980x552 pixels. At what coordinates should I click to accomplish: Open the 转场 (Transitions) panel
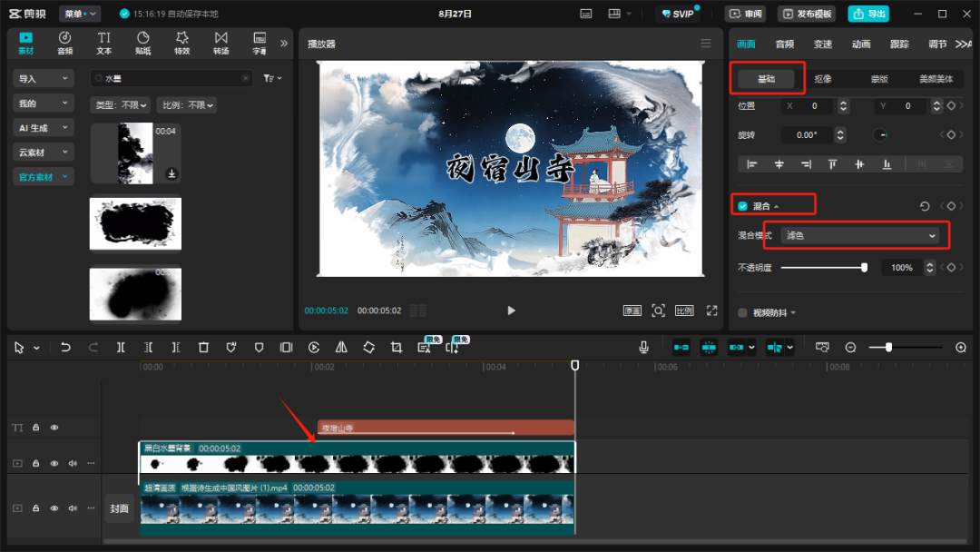coord(220,42)
